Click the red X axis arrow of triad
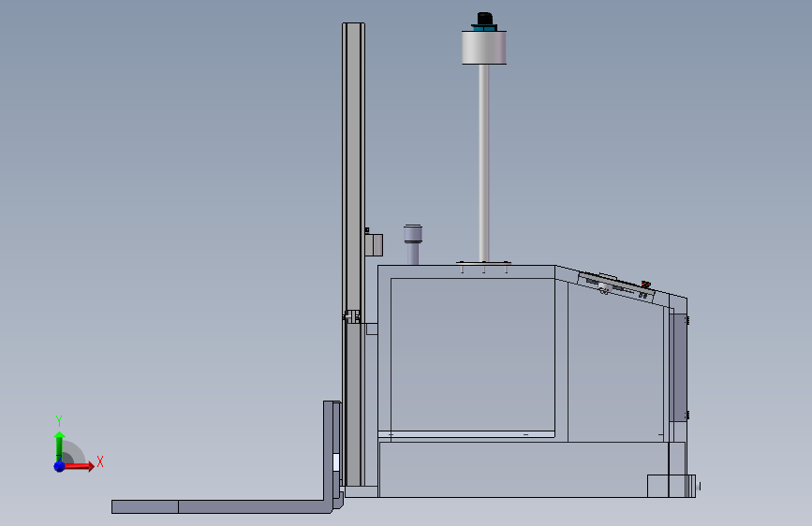 (x=80, y=466)
